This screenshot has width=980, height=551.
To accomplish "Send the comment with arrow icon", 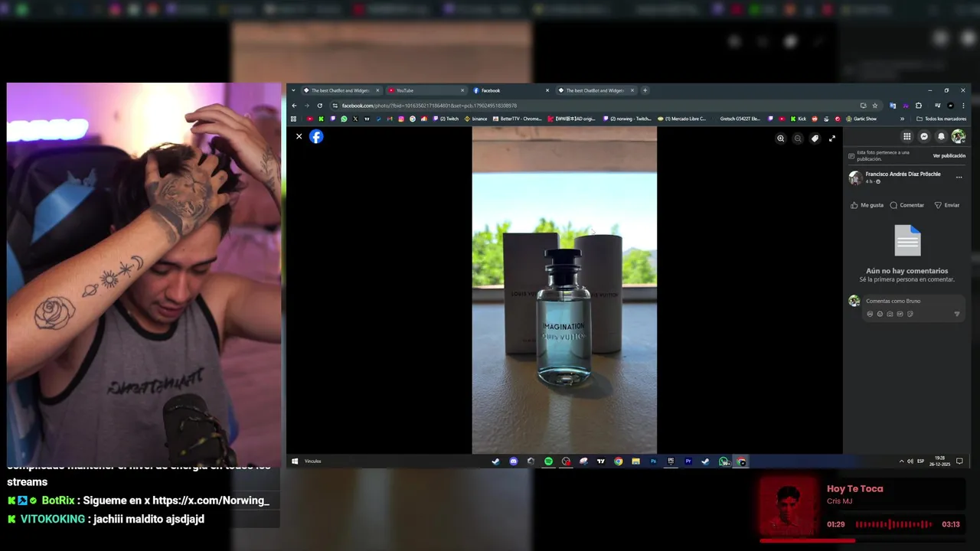I will (x=957, y=314).
